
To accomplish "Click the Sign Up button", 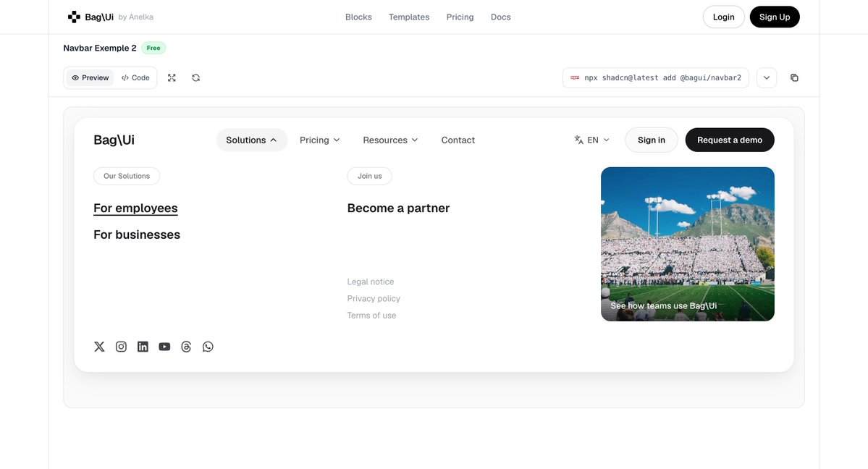I will [x=775, y=17].
